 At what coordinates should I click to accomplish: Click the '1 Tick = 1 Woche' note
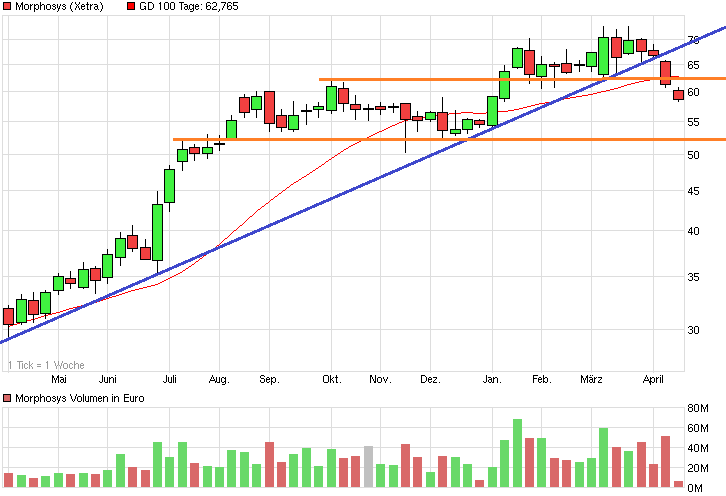coord(46,365)
